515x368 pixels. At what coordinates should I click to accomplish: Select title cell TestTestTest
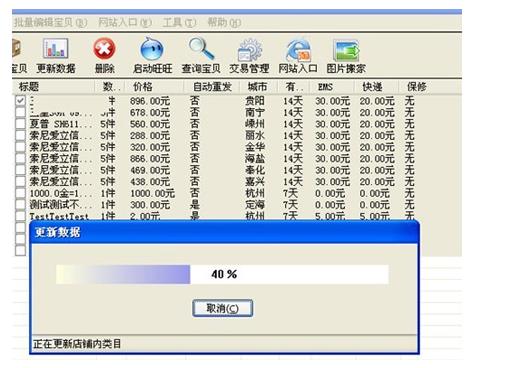(x=59, y=216)
